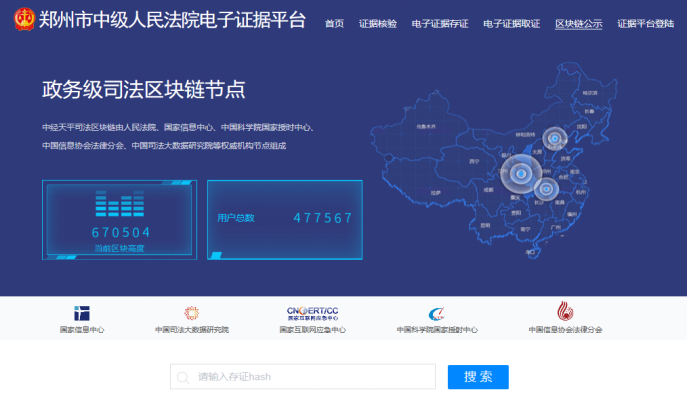Image resolution: width=688 pixels, height=404 pixels.
Task: Open the 证据核验 nav item
Action: click(378, 24)
